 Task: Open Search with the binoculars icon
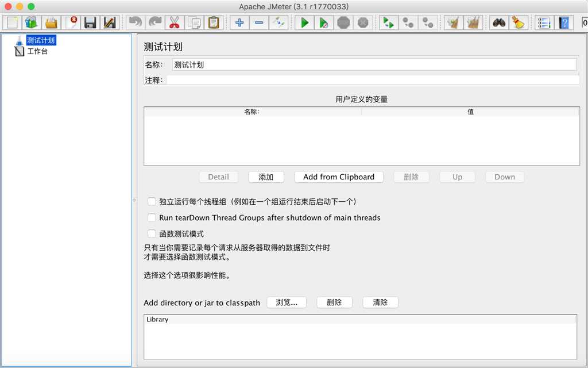pos(499,22)
